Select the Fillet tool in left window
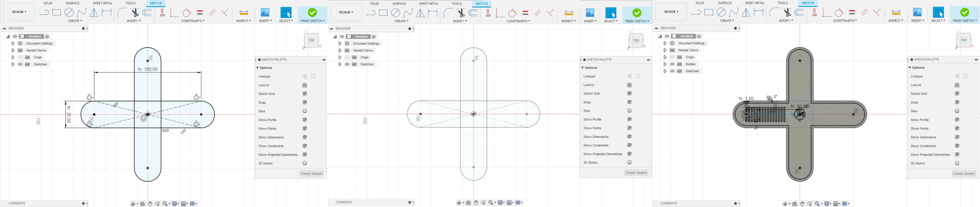This screenshot has width=980, height=207. 122,13
